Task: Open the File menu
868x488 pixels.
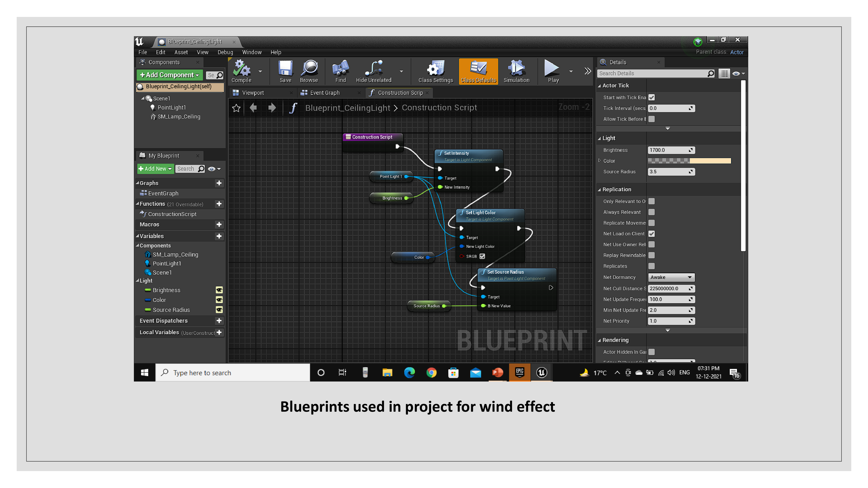Action: pos(143,52)
